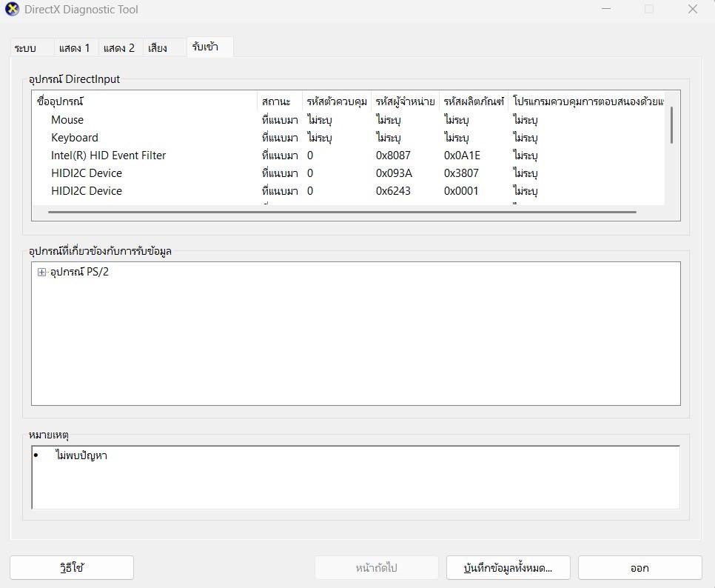The height and width of the screenshot is (588, 715).
Task: Click the ชื่ออุปกรณ์ column header
Action: coord(61,101)
